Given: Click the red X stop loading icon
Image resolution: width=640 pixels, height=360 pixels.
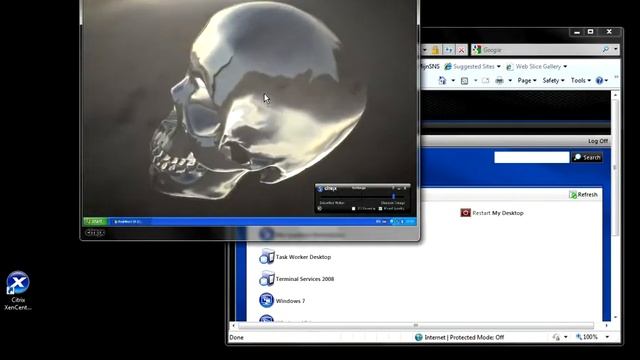Looking at the screenshot, I should tap(461, 50).
